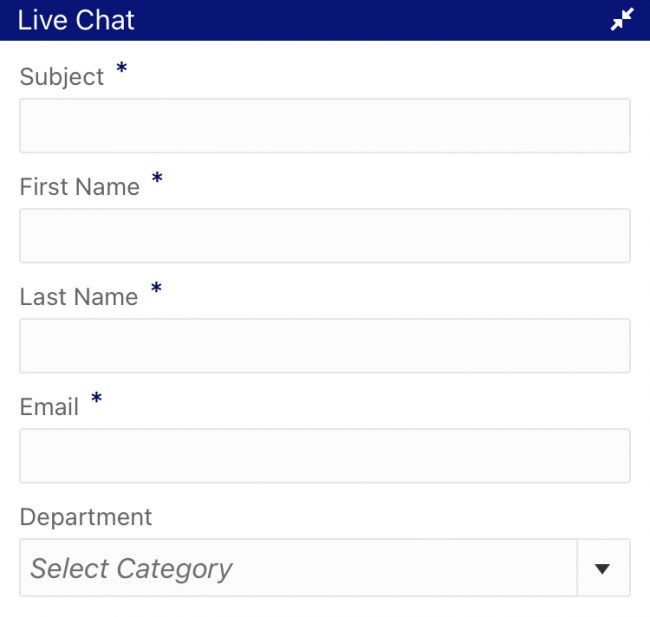The width and height of the screenshot is (650, 617).
Task: Select the Last Name input field
Action: 324,345
